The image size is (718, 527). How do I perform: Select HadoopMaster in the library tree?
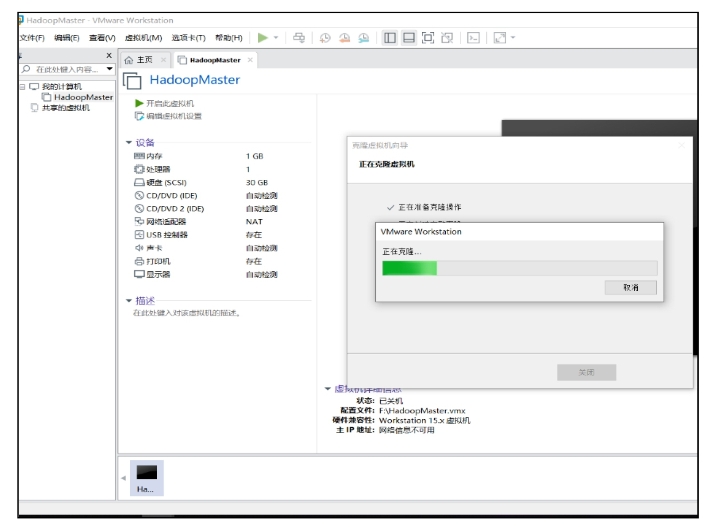click(x=83, y=97)
